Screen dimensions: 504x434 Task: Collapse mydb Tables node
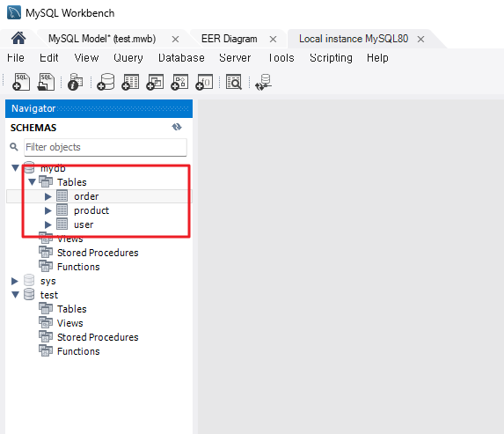[x=32, y=181]
